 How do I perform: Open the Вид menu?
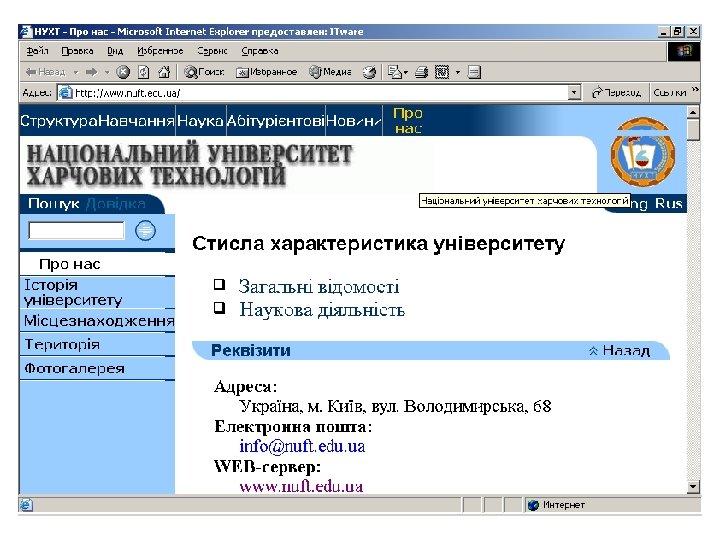(115, 51)
